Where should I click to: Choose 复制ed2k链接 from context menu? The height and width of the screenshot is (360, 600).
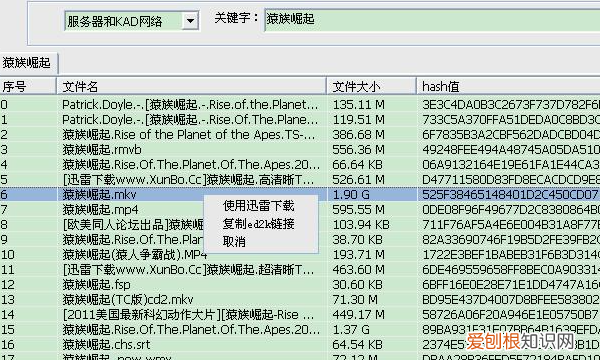(x=258, y=223)
